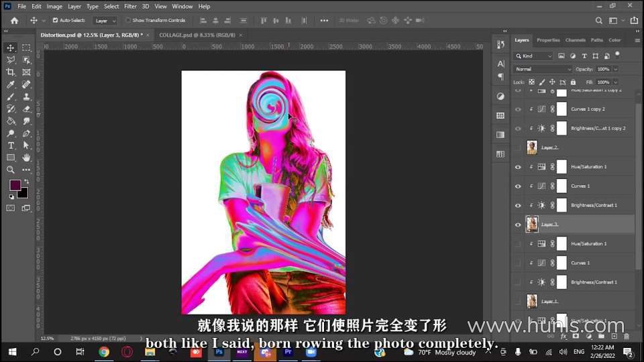Select the Clone Stamp tool
Viewport: 644px width, 362px height.
26,97
